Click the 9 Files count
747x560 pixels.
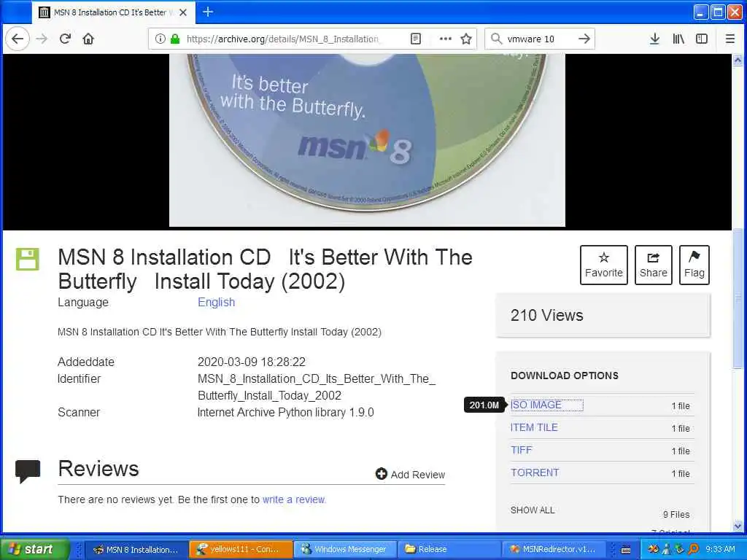(x=676, y=514)
